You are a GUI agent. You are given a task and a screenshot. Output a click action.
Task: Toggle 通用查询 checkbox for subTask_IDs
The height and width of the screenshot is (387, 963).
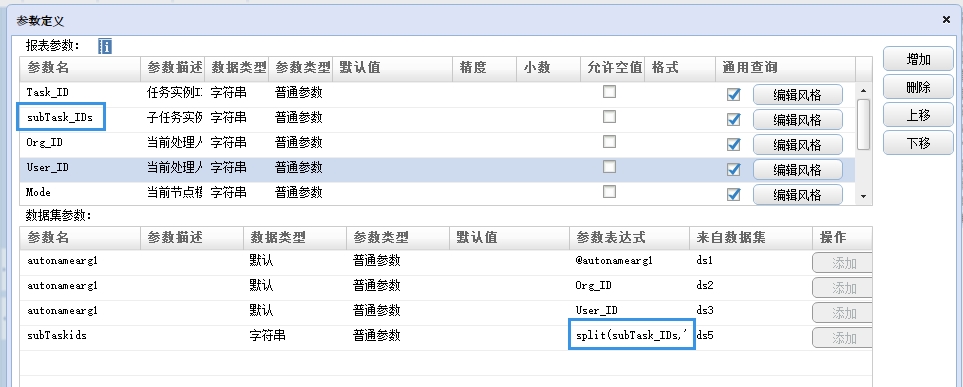(x=733, y=119)
